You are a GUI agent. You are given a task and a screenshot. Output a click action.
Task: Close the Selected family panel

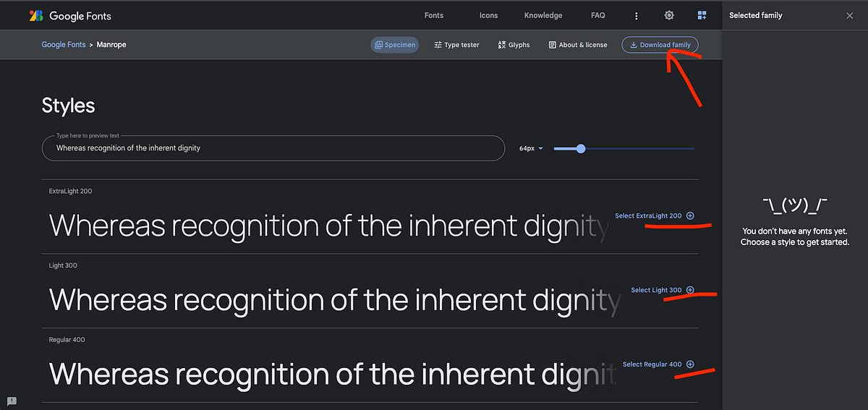tap(850, 15)
